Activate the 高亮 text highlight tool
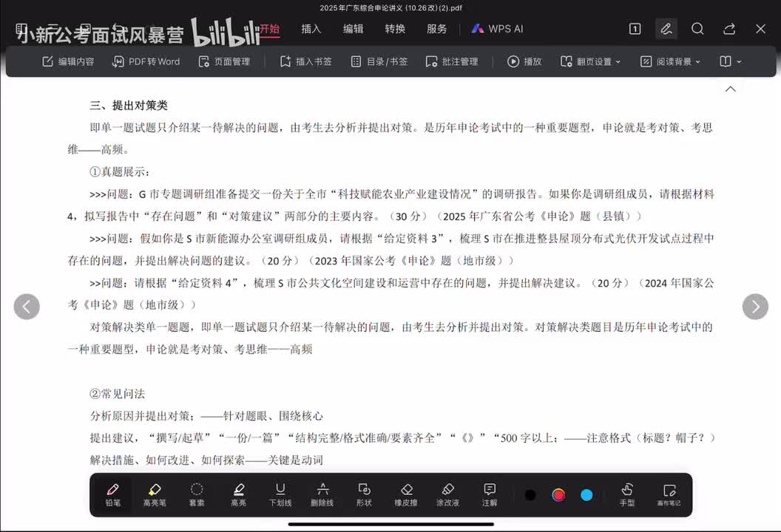 [239, 494]
